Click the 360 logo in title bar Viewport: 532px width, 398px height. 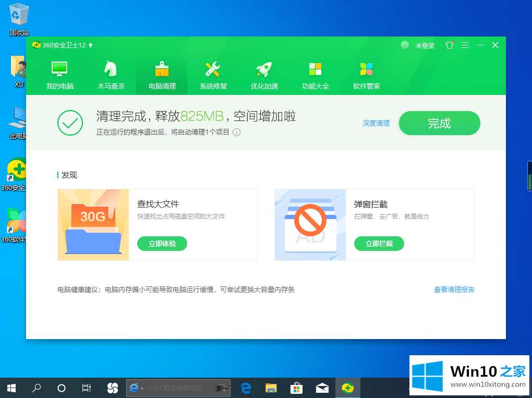click(x=37, y=45)
